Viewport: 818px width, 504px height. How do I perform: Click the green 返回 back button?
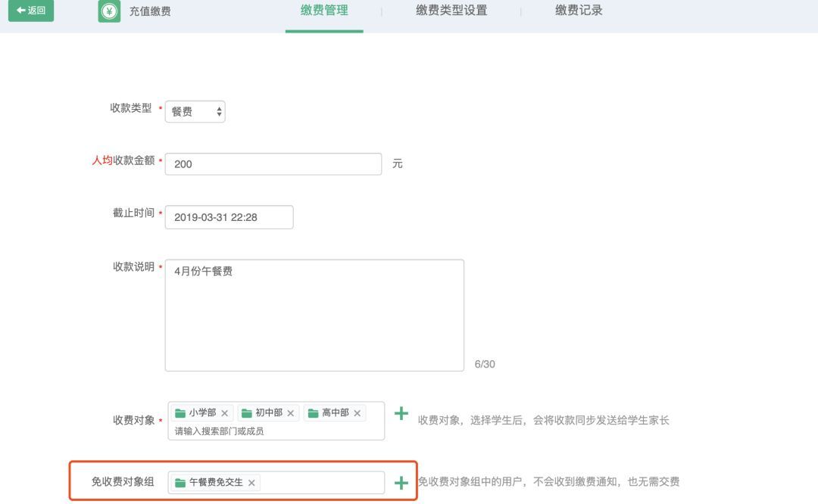coord(31,11)
